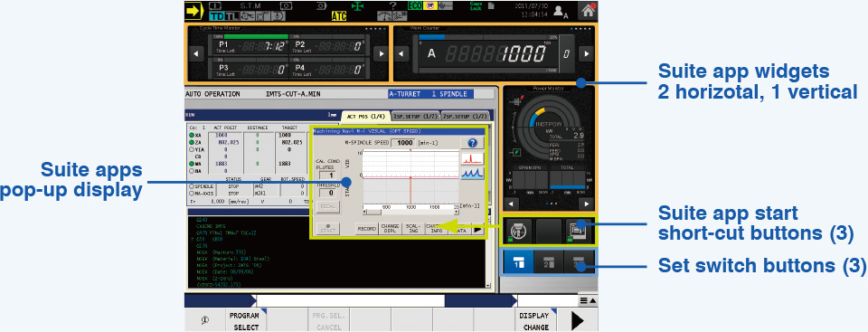
Task: Select the blue waveform graph icon
Action: click(472, 174)
